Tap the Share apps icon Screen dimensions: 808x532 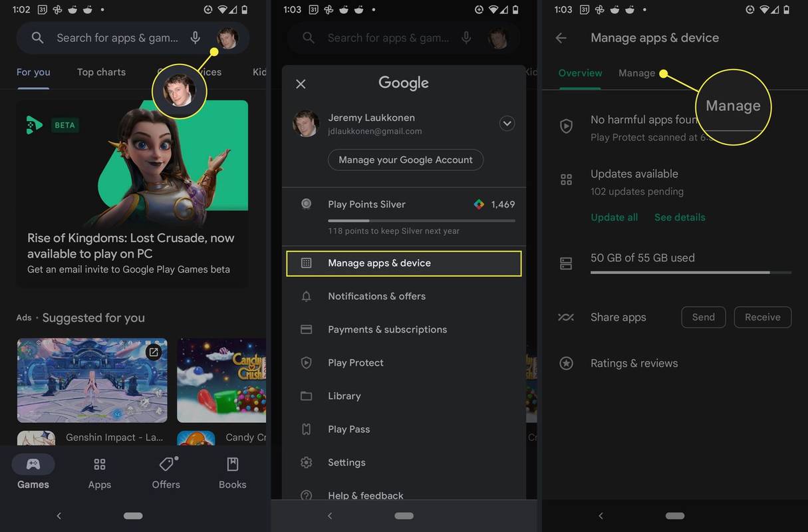tap(566, 317)
